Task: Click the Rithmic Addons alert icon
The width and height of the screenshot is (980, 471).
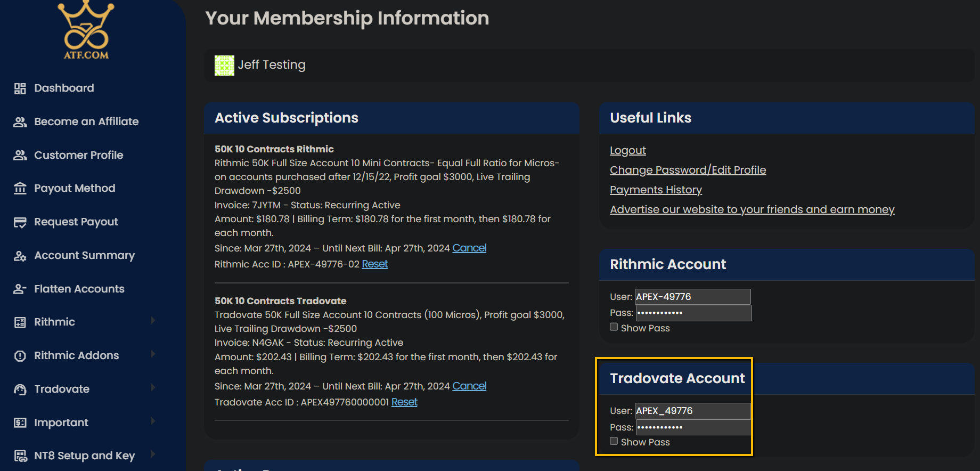Action: pos(20,356)
